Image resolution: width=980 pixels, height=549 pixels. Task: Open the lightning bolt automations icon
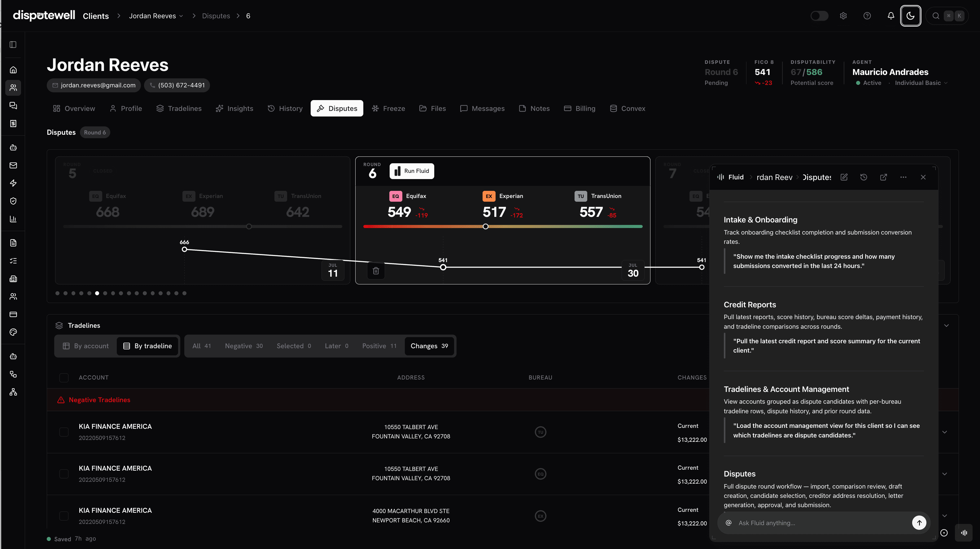[13, 183]
